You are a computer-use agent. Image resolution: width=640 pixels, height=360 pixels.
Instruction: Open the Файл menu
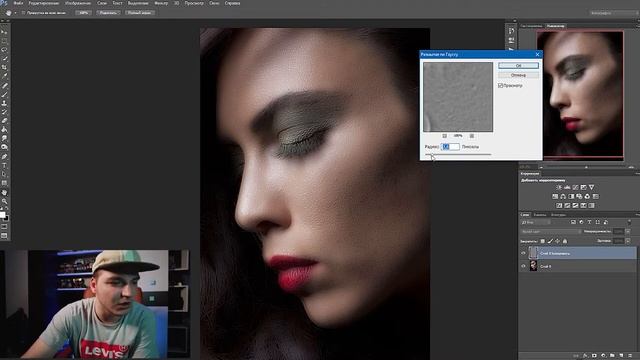coord(18,3)
